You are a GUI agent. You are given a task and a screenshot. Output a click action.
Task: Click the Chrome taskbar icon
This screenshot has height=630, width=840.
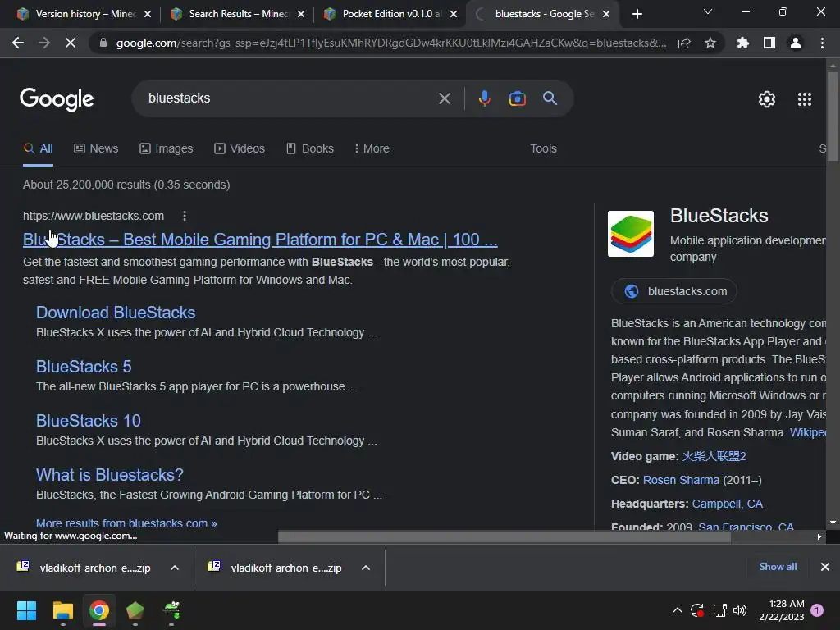[x=99, y=610]
